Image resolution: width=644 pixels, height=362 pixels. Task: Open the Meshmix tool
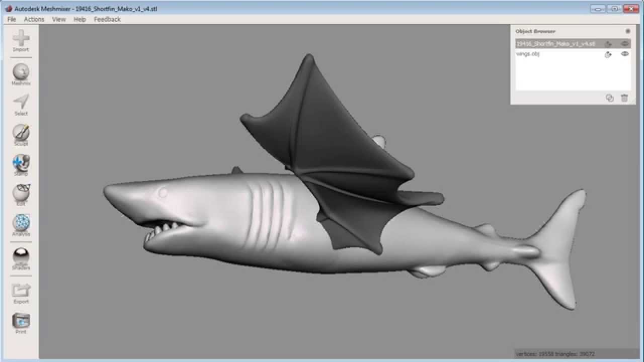(21, 75)
